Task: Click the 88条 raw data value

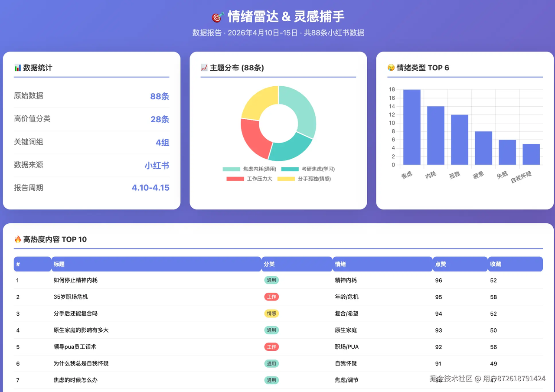Action: point(160,96)
